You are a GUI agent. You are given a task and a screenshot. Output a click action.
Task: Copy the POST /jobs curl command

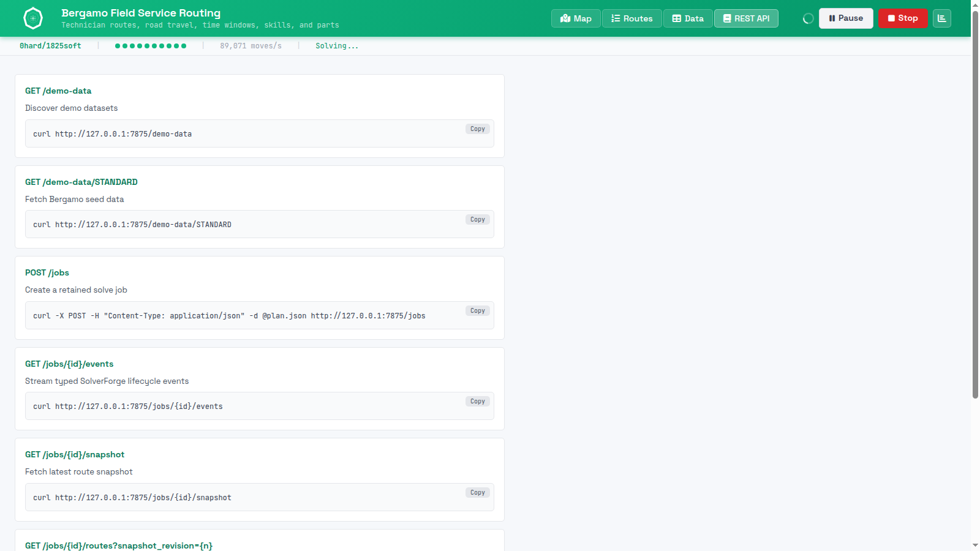pos(478,311)
